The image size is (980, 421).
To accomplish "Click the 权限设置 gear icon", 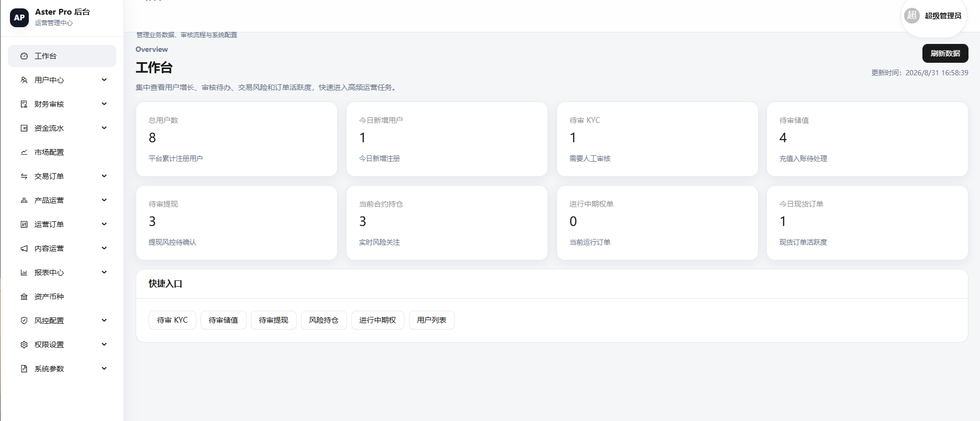I will (x=24, y=345).
